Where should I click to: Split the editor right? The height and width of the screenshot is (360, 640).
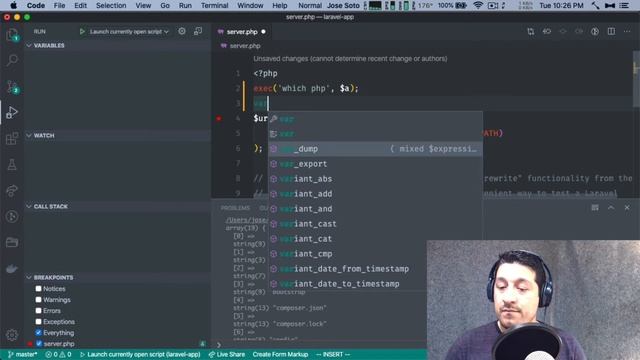pos(611,31)
